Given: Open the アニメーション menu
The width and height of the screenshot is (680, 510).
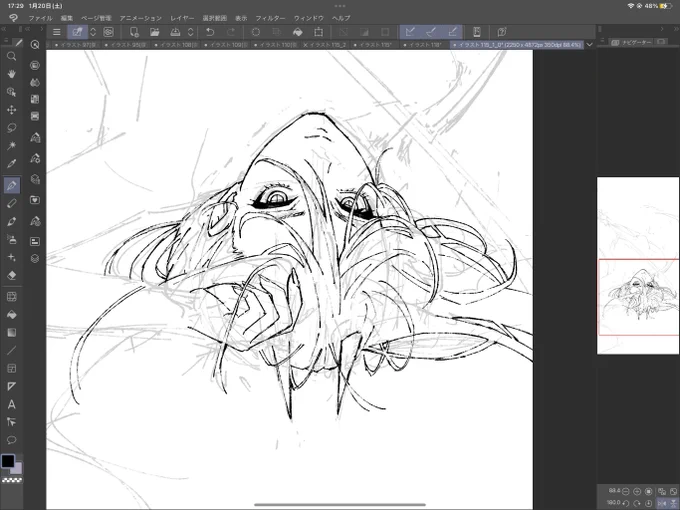Looking at the screenshot, I should pos(141,18).
